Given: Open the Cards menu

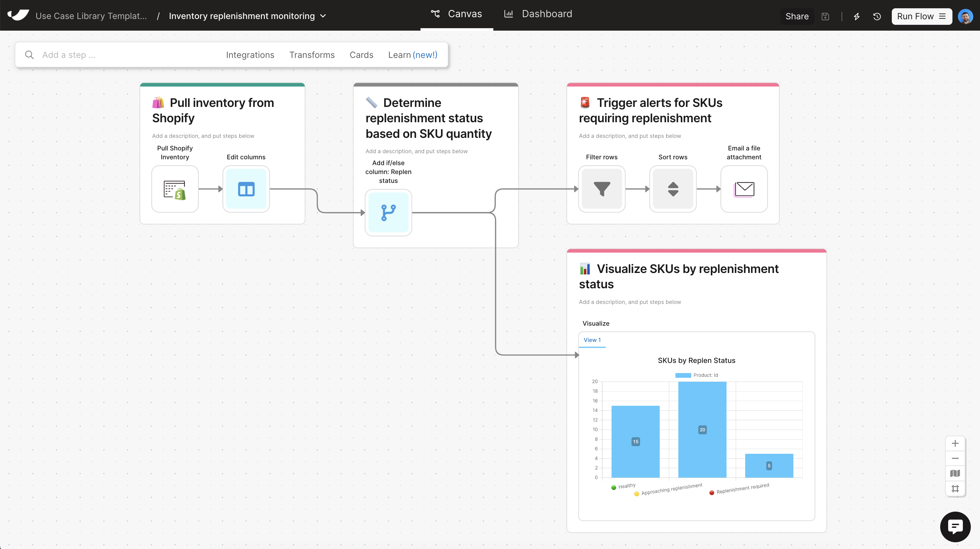Looking at the screenshot, I should click(x=361, y=55).
